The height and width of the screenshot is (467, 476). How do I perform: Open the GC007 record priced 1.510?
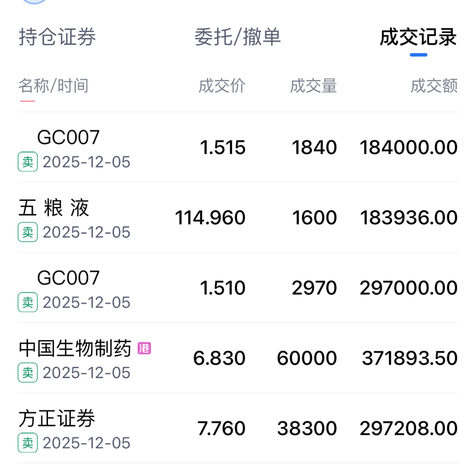coord(238,288)
